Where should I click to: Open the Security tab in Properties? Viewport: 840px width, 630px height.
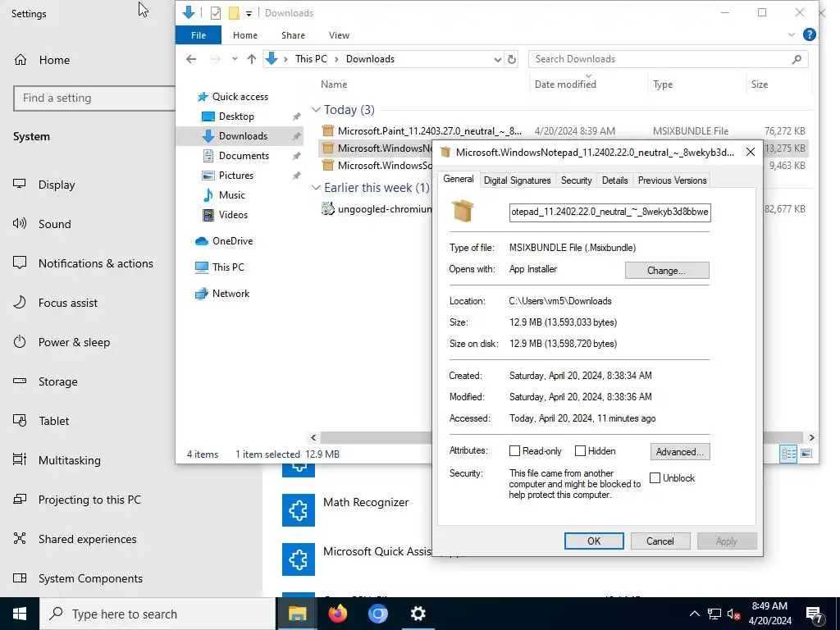click(576, 180)
